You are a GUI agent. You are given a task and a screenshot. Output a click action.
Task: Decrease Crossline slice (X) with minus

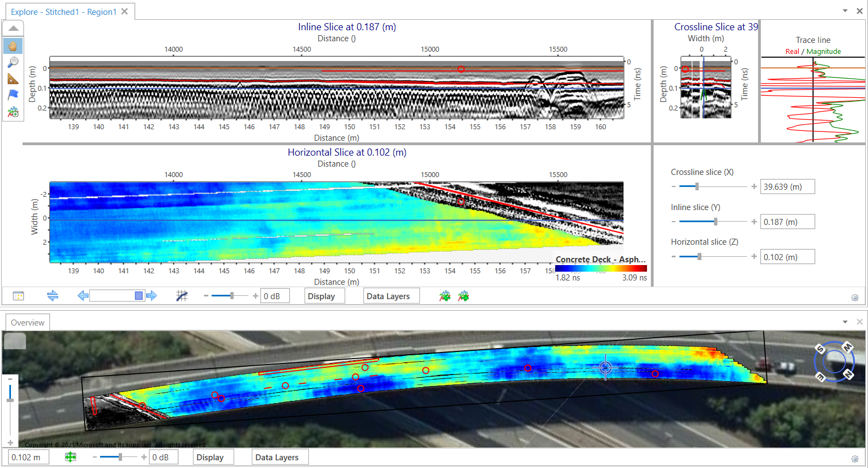point(674,186)
